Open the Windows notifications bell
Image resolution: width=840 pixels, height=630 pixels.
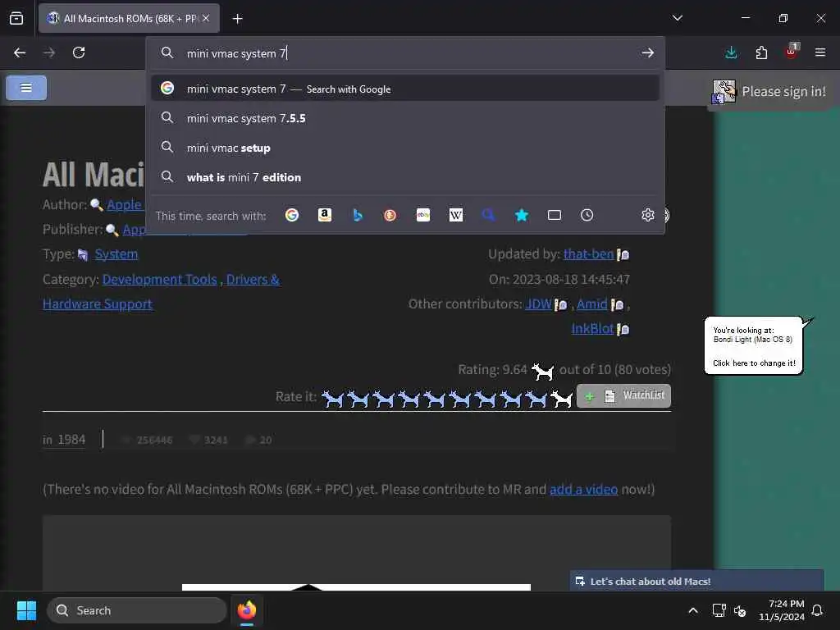click(818, 610)
